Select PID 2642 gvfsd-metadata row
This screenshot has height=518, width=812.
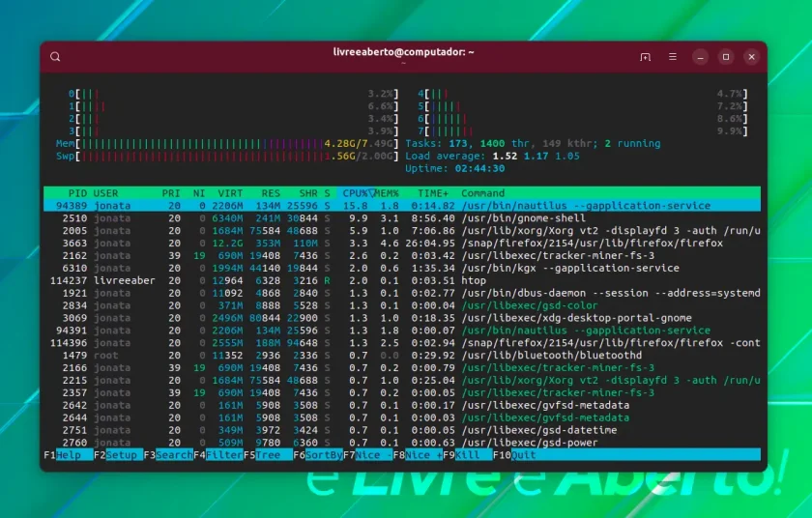click(x=402, y=405)
